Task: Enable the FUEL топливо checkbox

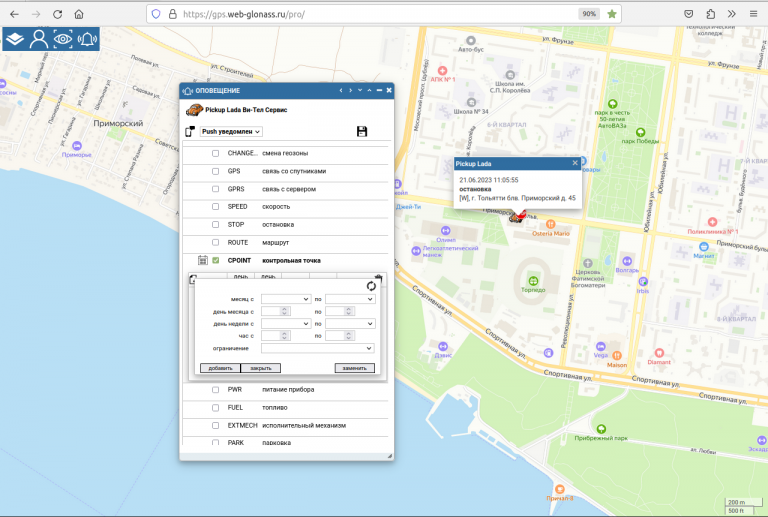Action: click(216, 408)
